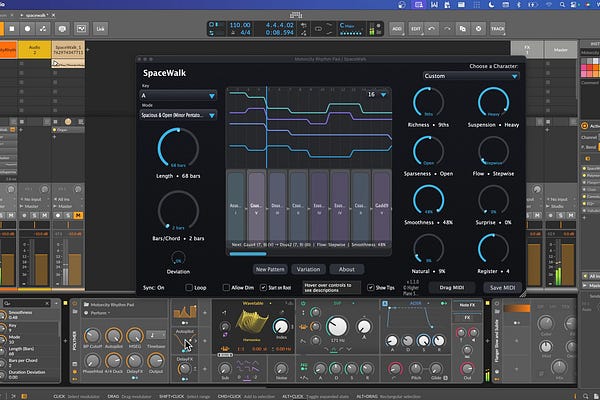Open the Mode dropdown
The image size is (600, 400).
tap(180, 115)
